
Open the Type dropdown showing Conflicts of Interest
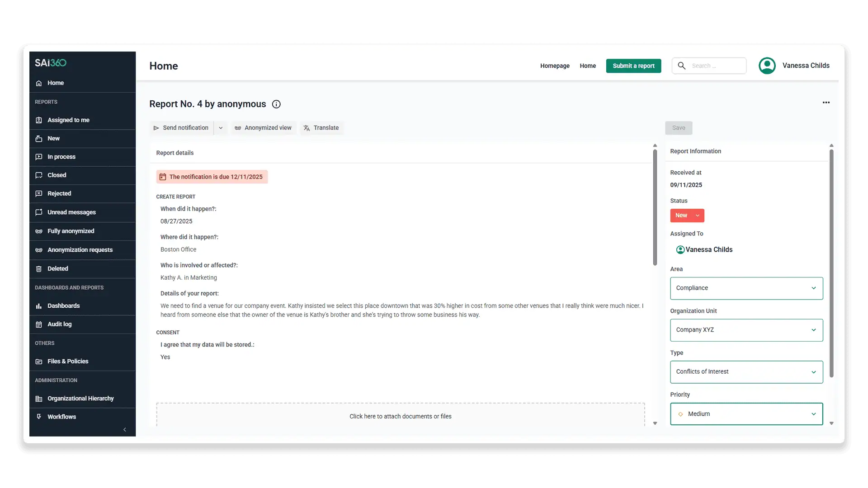(746, 372)
